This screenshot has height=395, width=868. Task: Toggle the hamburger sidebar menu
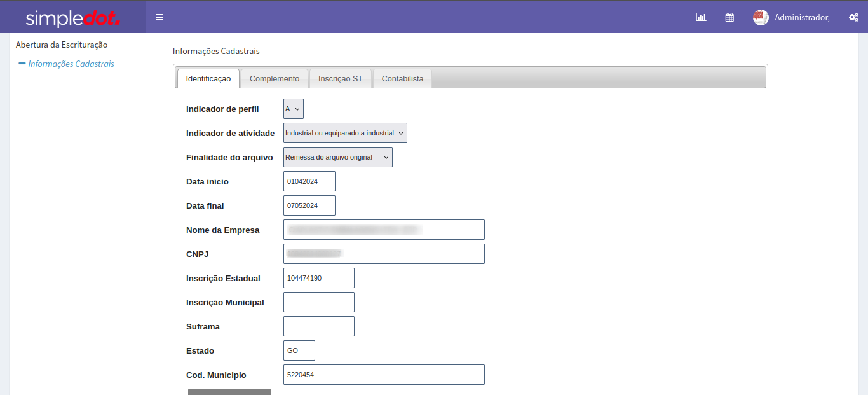pyautogui.click(x=159, y=17)
